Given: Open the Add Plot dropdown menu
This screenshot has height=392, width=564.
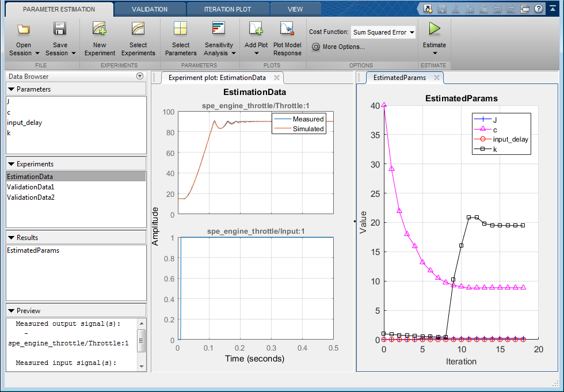Looking at the screenshot, I should [256, 54].
